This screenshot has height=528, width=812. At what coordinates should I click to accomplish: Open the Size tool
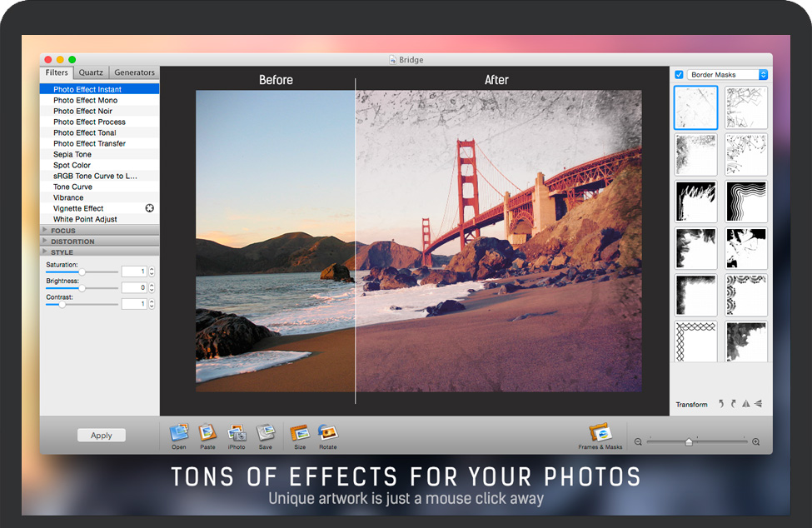(x=300, y=432)
